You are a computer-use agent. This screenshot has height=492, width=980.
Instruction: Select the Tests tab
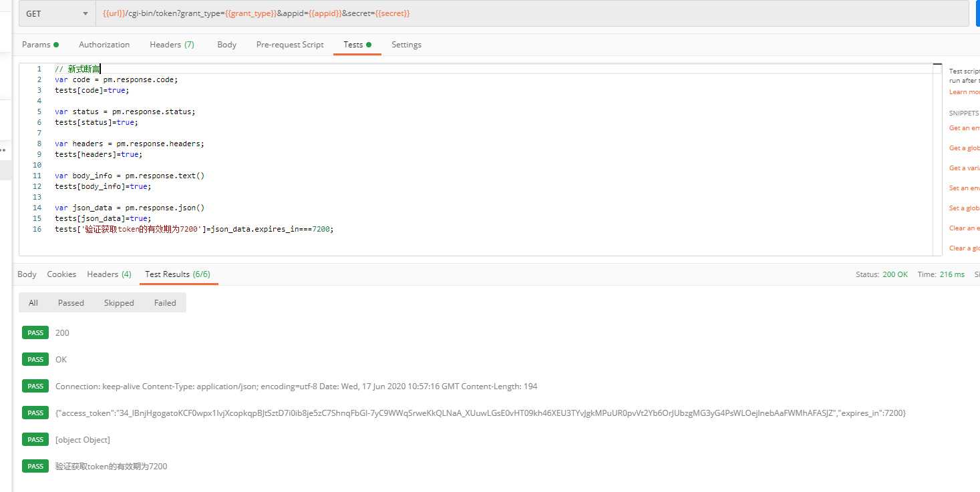click(357, 45)
